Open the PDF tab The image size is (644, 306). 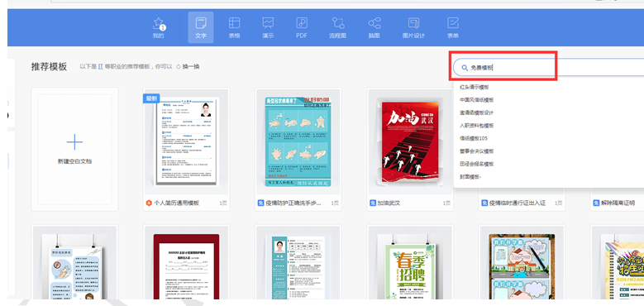[302, 27]
